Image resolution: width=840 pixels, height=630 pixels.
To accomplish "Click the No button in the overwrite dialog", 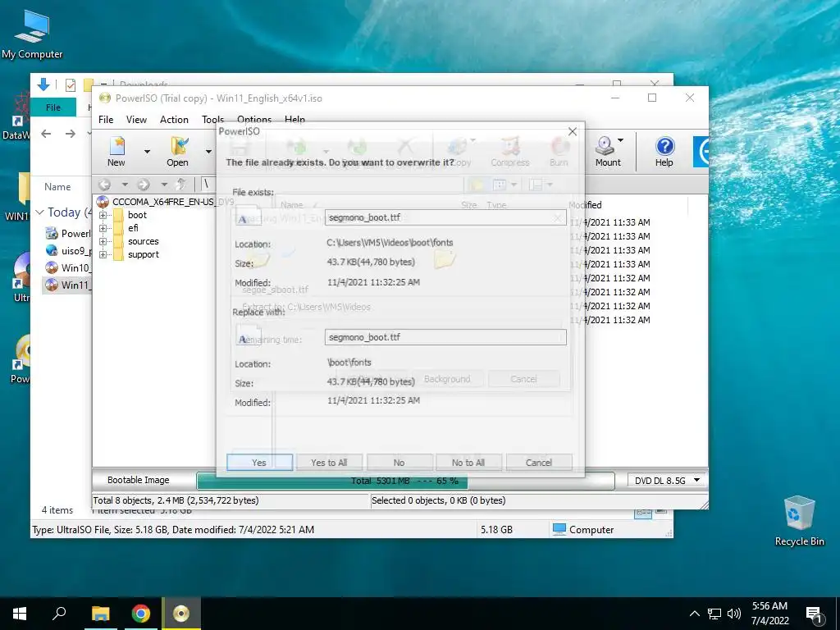I will (399, 463).
